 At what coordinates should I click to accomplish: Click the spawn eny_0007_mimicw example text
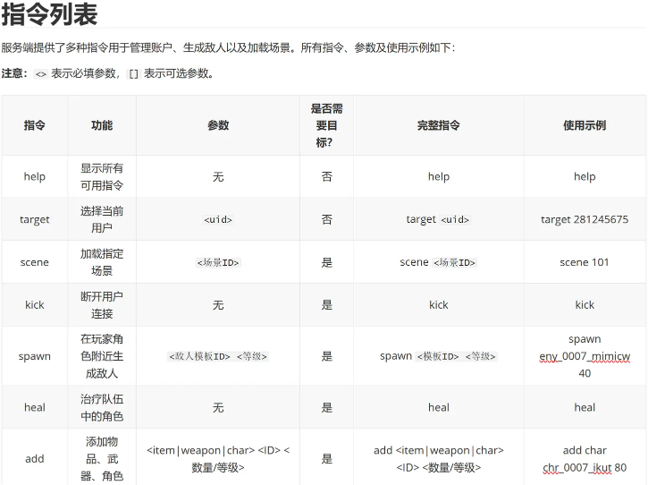coord(584,356)
